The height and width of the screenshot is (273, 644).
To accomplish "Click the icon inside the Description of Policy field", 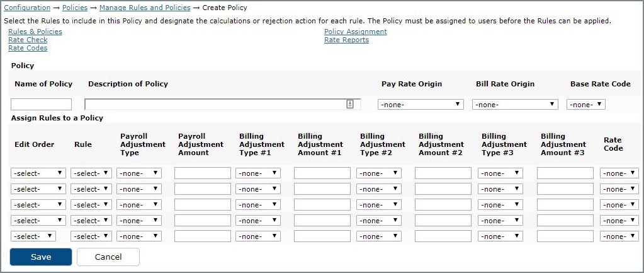I will (x=349, y=104).
